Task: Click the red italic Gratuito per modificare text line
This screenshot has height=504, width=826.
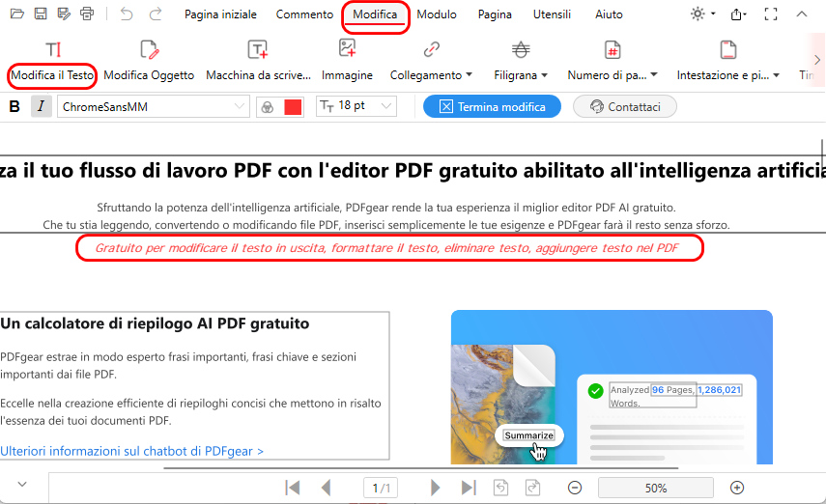Action: coord(386,248)
